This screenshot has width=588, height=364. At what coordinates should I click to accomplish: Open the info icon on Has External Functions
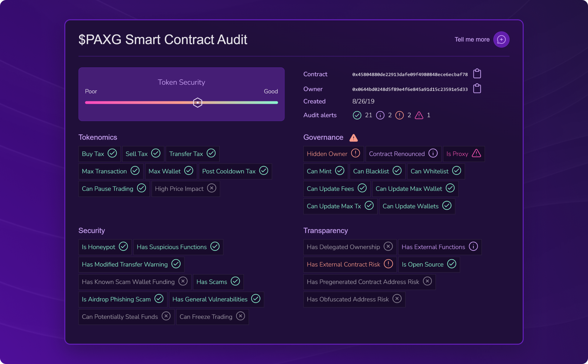coord(473,246)
